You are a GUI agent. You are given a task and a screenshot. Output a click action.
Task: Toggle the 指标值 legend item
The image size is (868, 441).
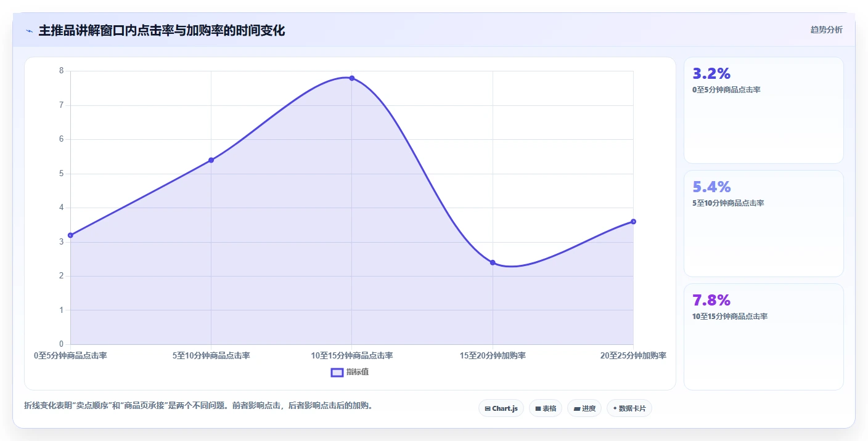[x=350, y=372]
